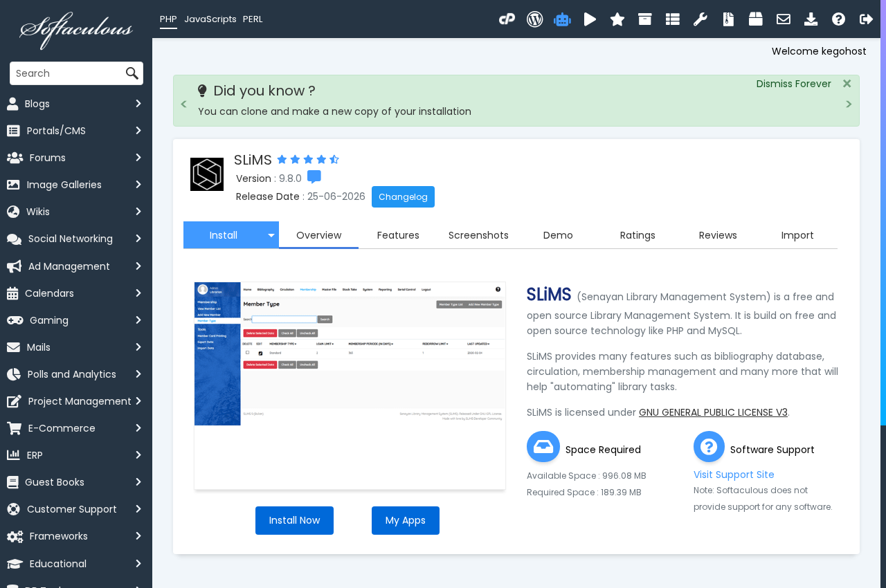Select the PERL script type
The height and width of the screenshot is (588, 886).
(x=253, y=19)
